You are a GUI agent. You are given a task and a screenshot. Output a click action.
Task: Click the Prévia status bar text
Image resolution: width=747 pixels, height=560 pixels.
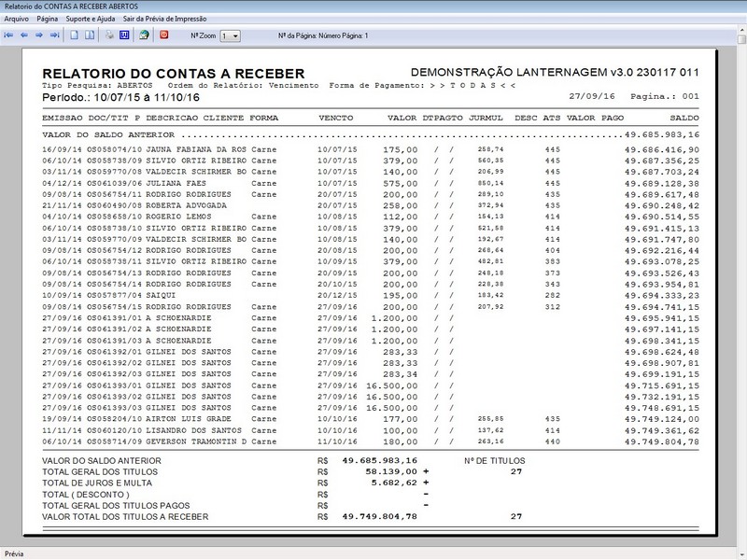point(14,553)
